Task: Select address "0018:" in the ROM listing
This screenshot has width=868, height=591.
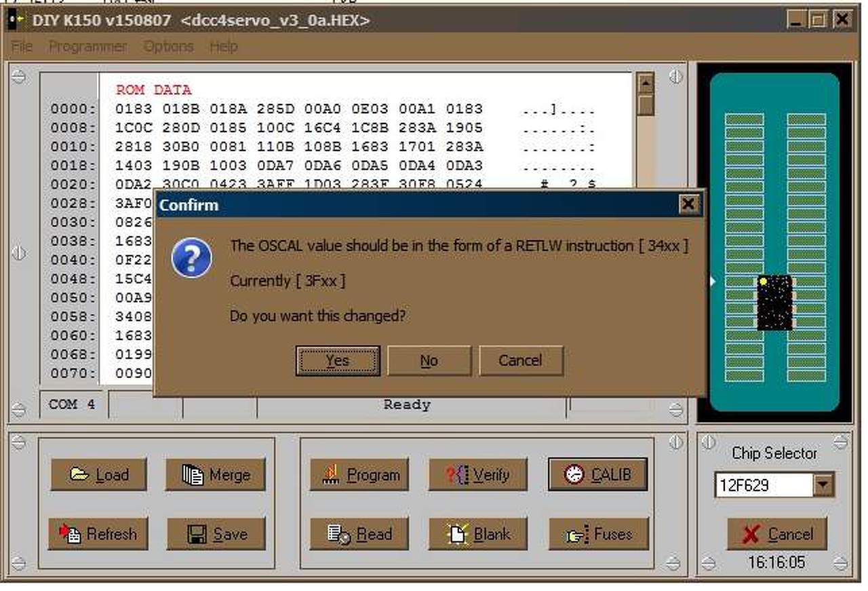Action: (x=73, y=166)
